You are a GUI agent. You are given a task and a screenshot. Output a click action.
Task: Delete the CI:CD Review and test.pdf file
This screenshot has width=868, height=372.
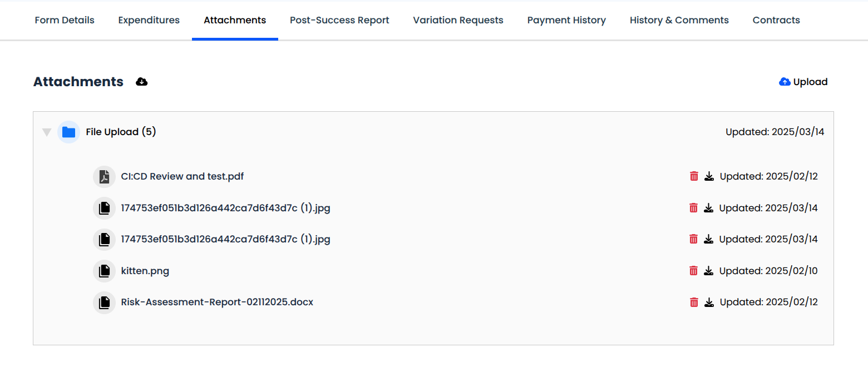pyautogui.click(x=694, y=176)
